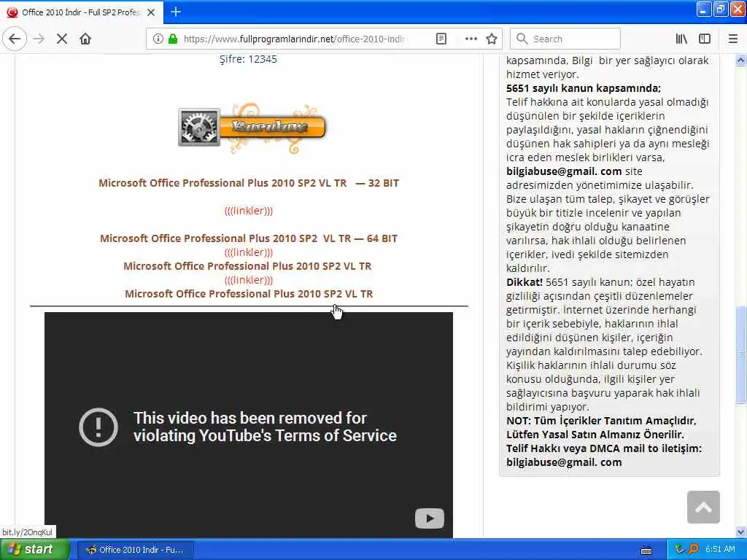Viewport: 747px width, 560px height.
Task: Stop loading the page
Action: coord(62,39)
